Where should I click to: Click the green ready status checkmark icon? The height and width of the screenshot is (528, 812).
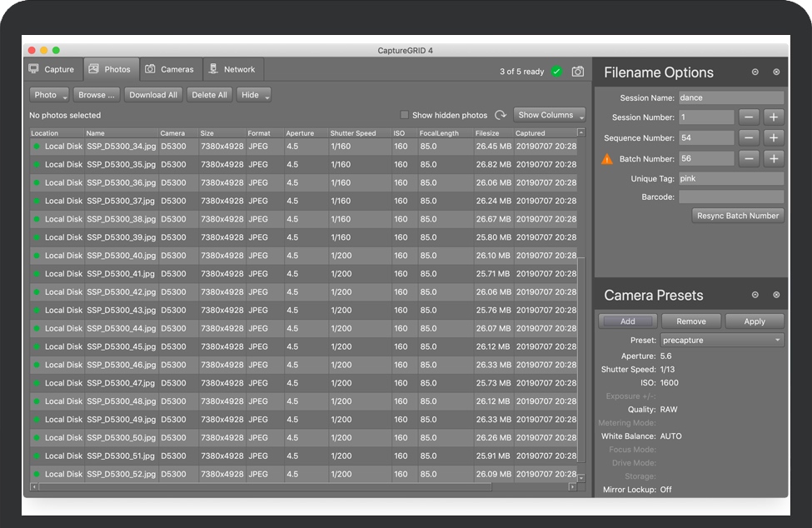pos(556,72)
